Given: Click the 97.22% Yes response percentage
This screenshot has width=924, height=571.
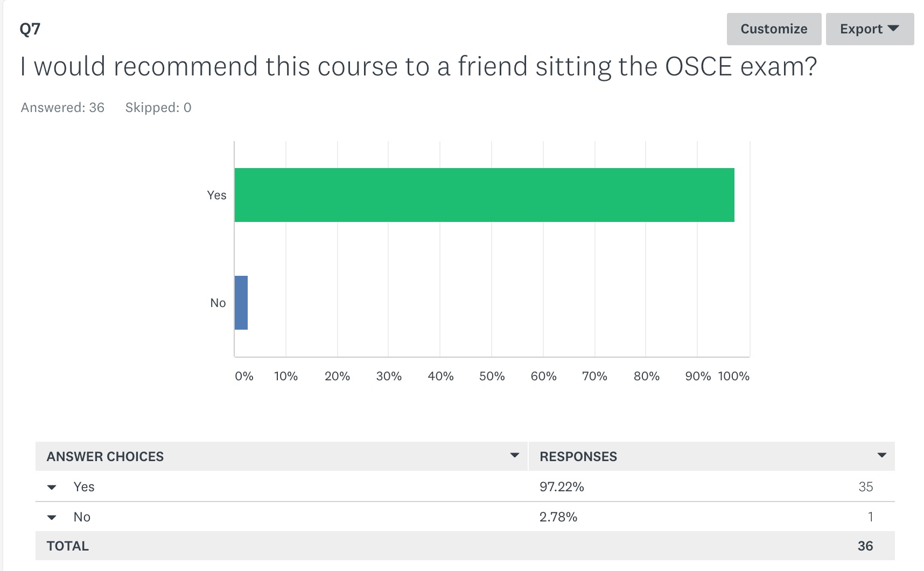Looking at the screenshot, I should coord(562,487).
